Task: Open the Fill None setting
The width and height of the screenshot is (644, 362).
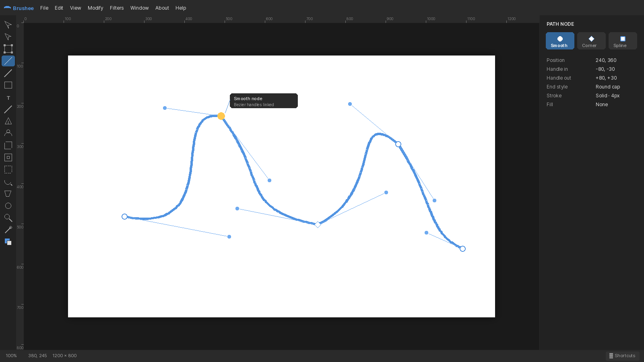Action: 602,105
